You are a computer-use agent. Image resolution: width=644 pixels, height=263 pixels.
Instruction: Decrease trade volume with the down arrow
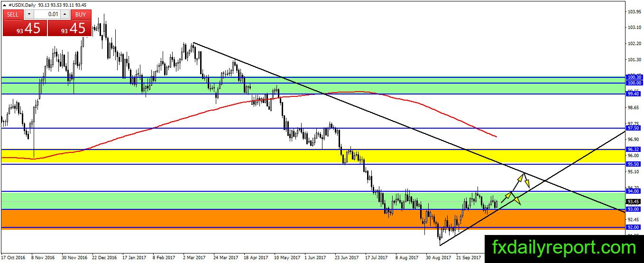click(x=28, y=14)
